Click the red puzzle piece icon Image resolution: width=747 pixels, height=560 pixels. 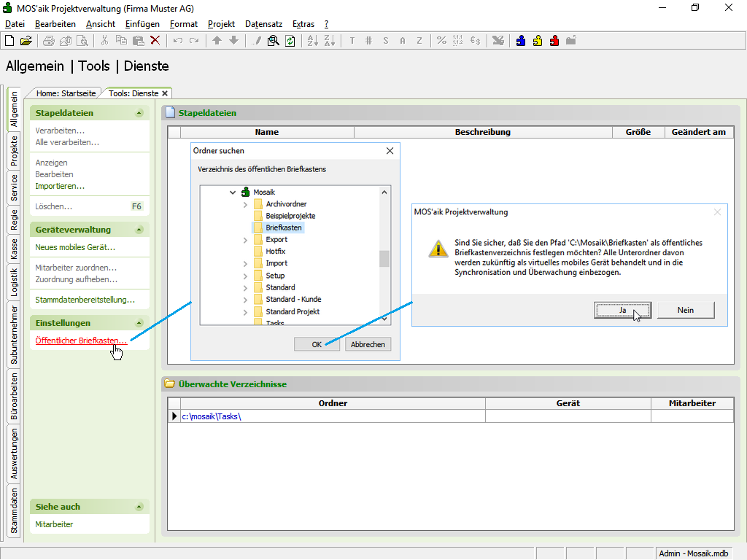[554, 41]
